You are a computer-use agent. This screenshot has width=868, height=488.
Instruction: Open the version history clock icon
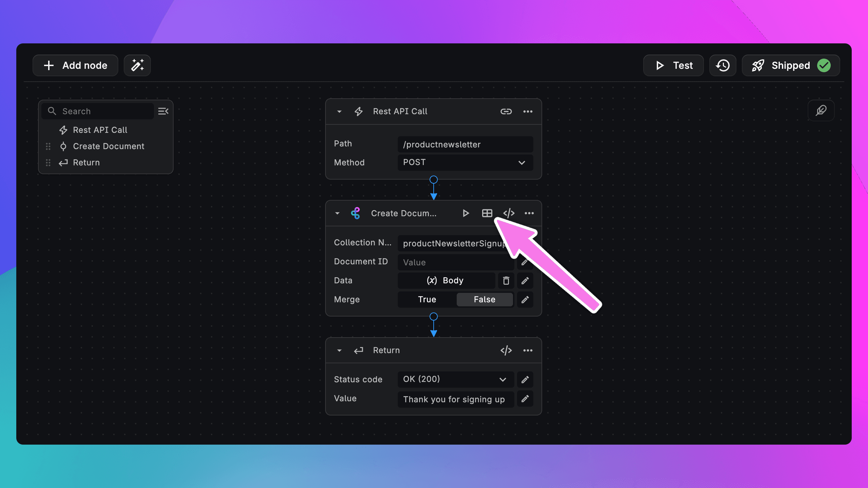pos(723,65)
